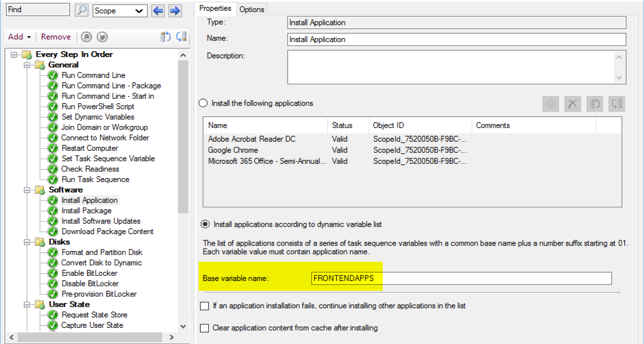This screenshot has width=644, height=344.
Task: Click the tree's horizontal scrollbar
Action: [90, 337]
